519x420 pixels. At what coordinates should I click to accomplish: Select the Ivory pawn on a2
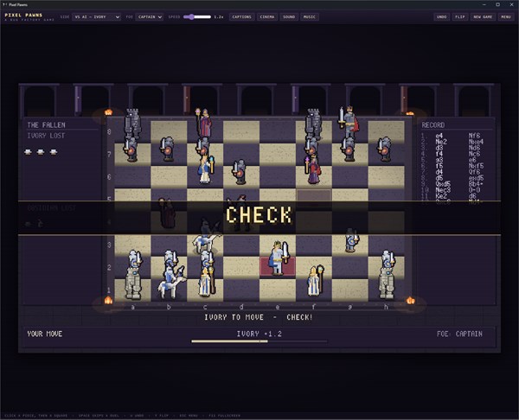tap(134, 259)
